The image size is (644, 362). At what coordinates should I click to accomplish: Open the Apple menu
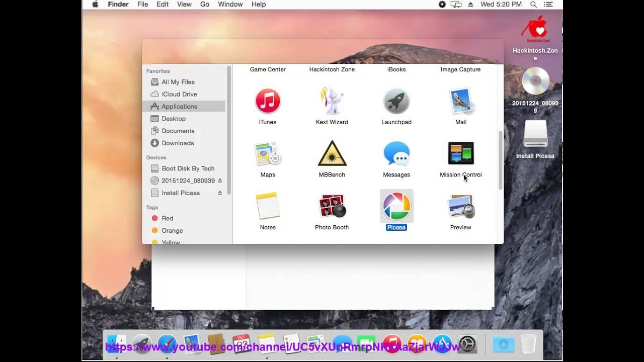(95, 4)
